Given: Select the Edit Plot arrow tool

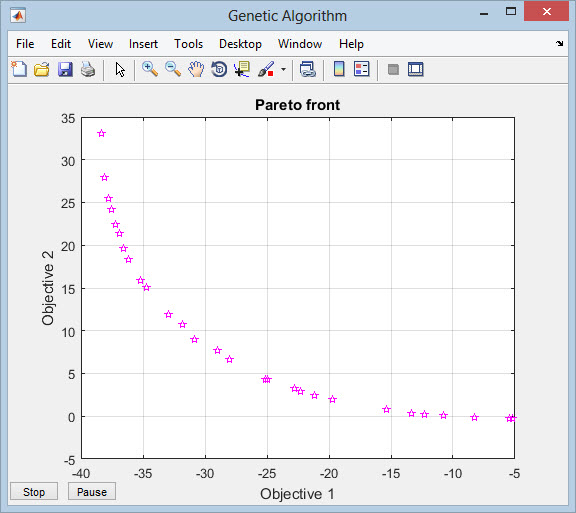Looking at the screenshot, I should [x=120, y=69].
